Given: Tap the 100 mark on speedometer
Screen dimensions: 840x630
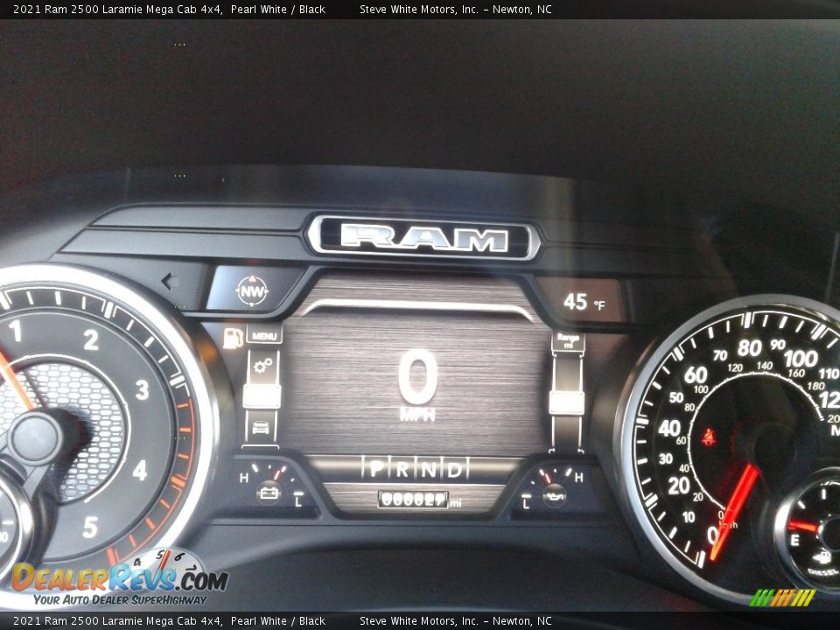Looking at the screenshot, I should click(801, 359).
